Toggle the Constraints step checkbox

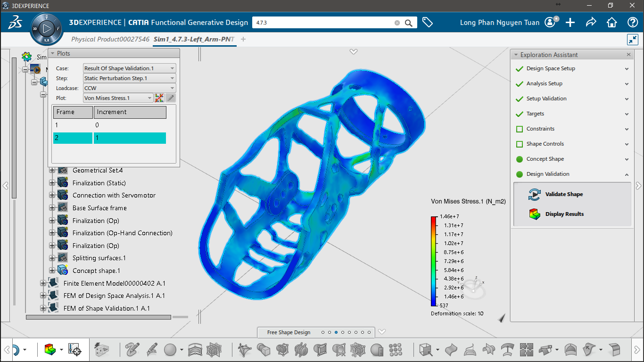click(520, 129)
